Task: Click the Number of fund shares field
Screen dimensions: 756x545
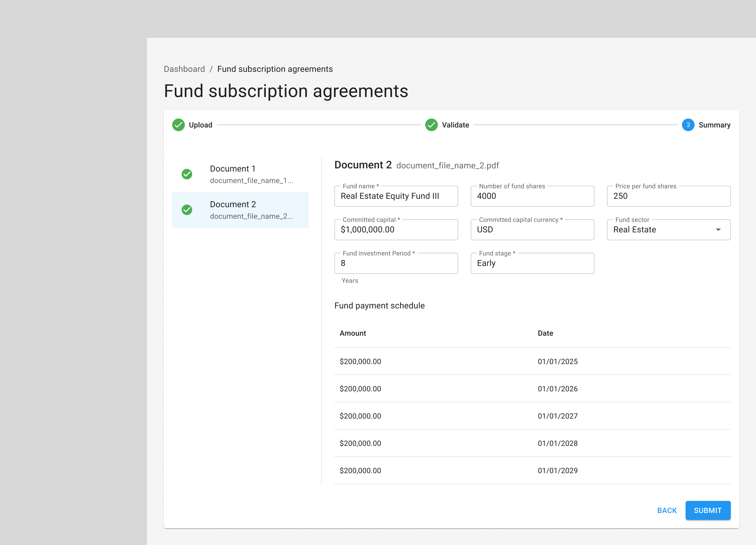Action: tap(532, 196)
